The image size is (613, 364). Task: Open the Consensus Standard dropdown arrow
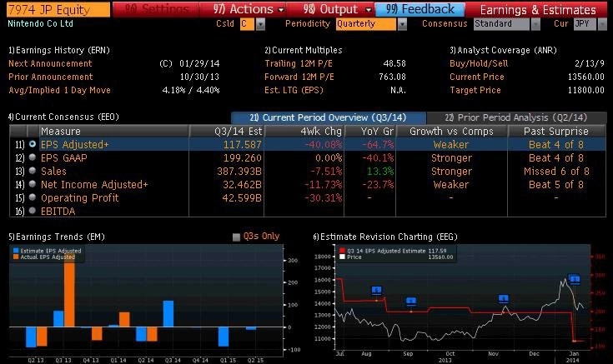click(x=535, y=24)
